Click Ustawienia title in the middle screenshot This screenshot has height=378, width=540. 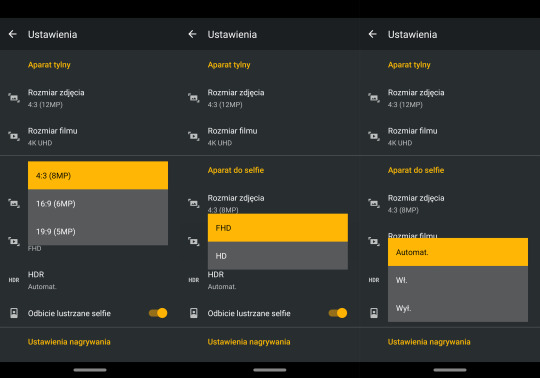(232, 34)
